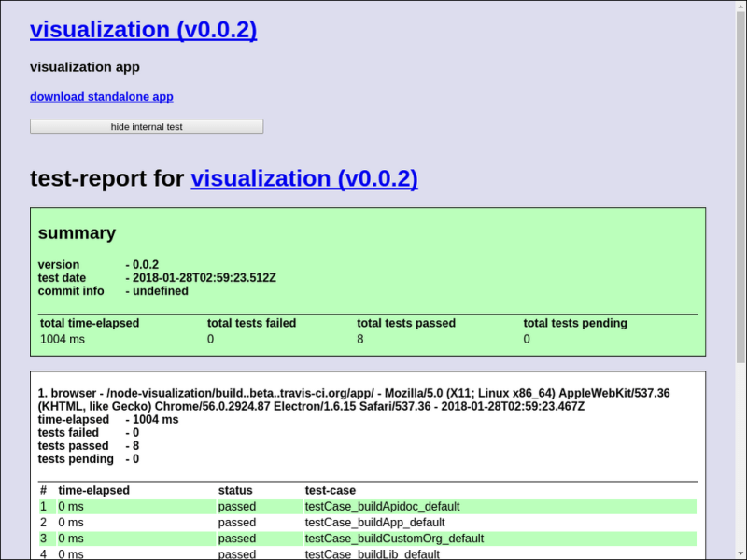Click the scrollbar up arrow
Screen dimensions: 747x560
pos(740,8)
